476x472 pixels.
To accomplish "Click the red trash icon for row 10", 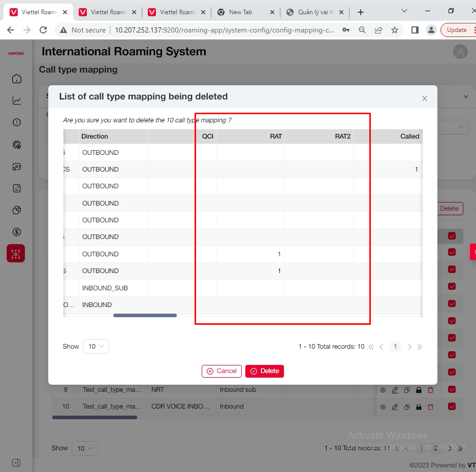I will pos(431,407).
